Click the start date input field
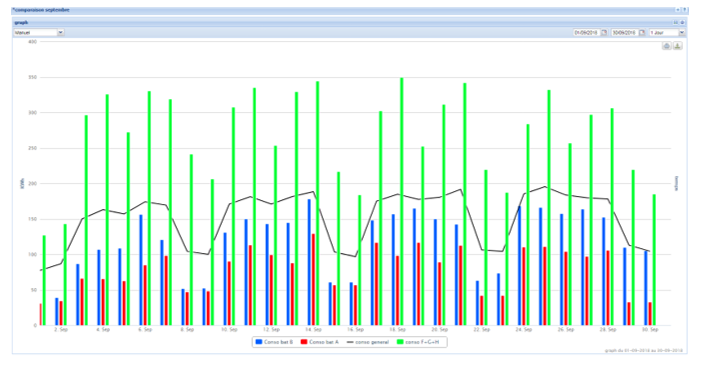Viewport: 706px width, 368px height. [587, 32]
